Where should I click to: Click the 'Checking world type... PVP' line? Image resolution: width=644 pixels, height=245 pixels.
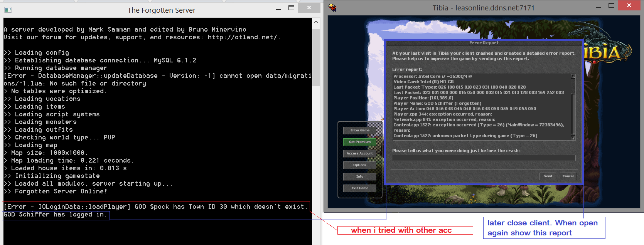coord(59,138)
